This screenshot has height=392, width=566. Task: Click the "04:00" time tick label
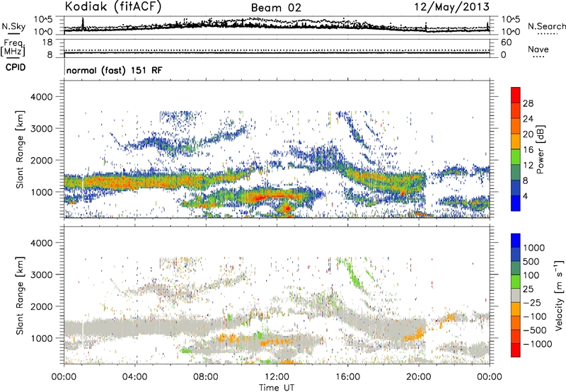[134, 377]
